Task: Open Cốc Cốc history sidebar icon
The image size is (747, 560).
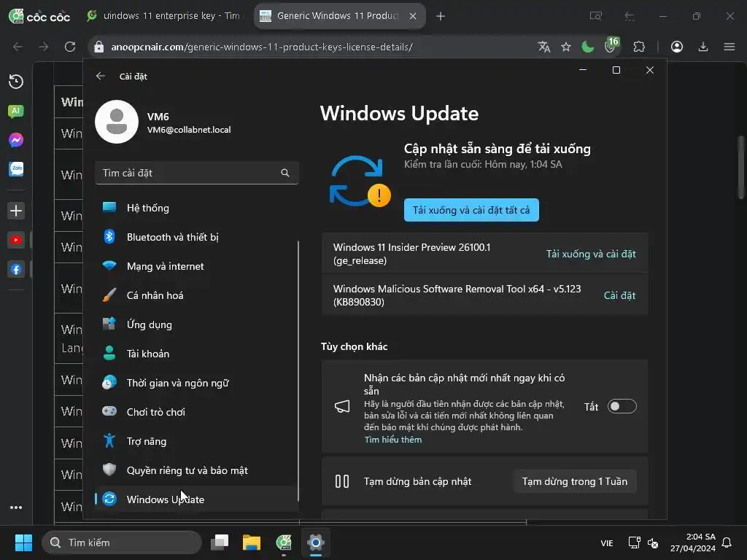Action: [x=16, y=82]
